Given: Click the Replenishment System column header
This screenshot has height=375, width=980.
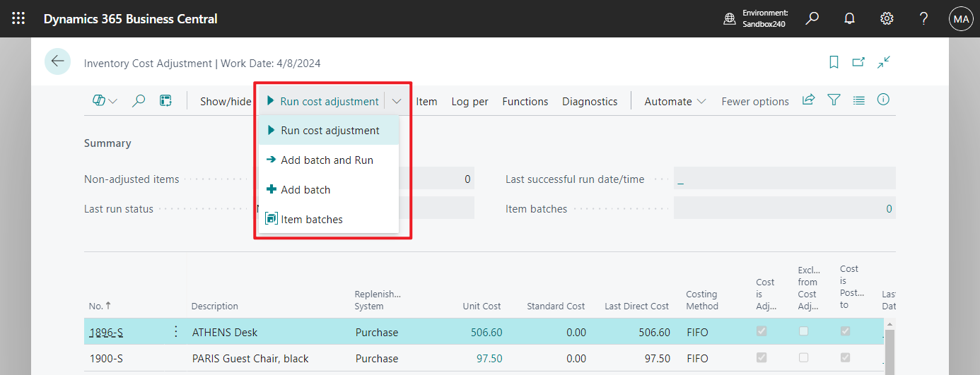Looking at the screenshot, I should tap(378, 300).
